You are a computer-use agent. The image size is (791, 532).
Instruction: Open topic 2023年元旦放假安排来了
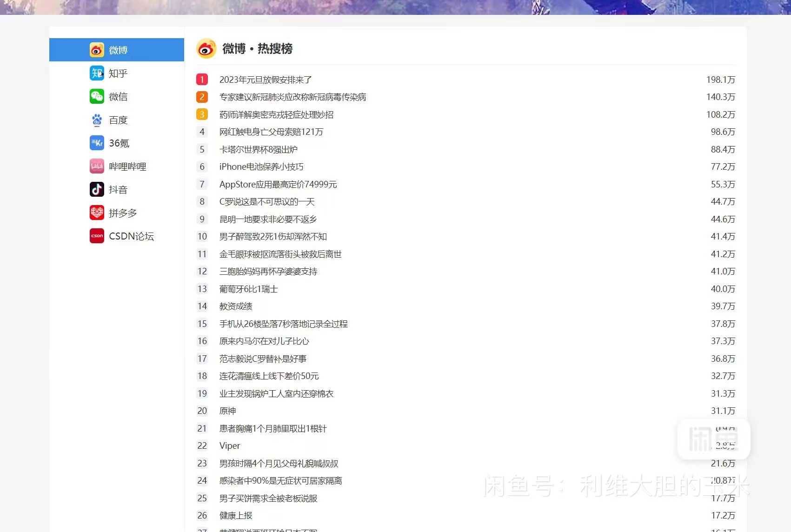(x=266, y=80)
